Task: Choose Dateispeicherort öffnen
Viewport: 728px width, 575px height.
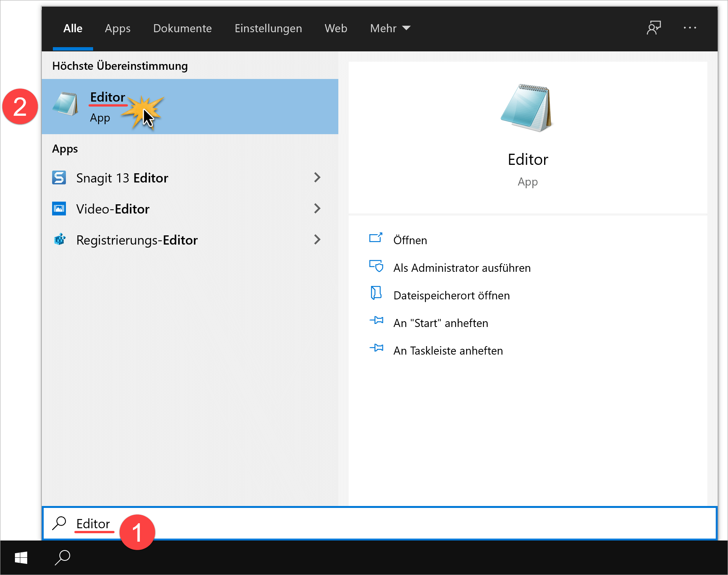Action: [x=451, y=295]
